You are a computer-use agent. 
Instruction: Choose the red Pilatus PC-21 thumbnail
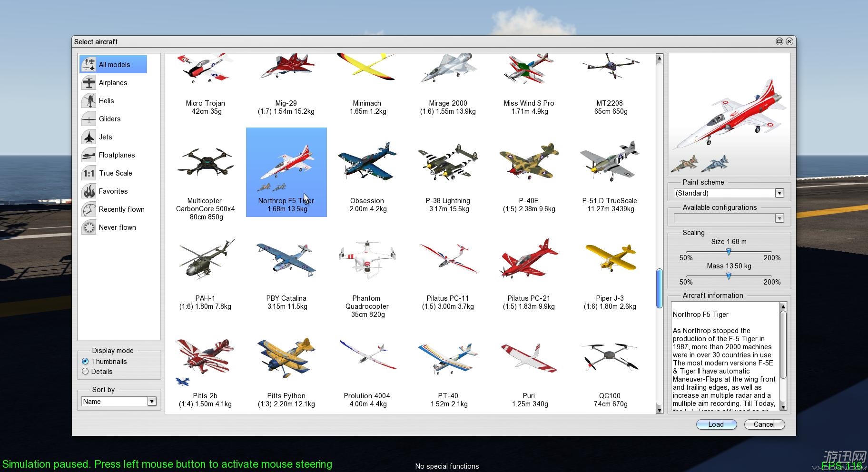[529, 258]
